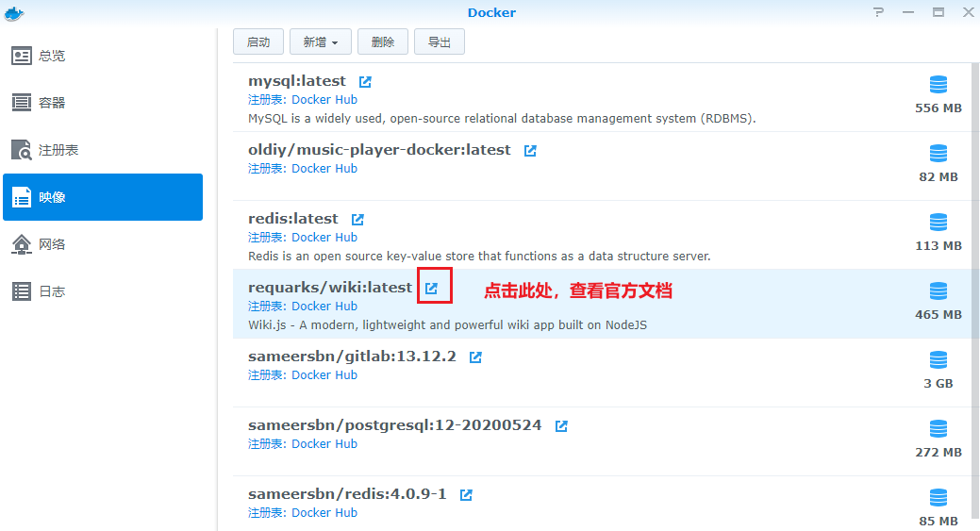The width and height of the screenshot is (980, 531).
Task: Click the database icon above 85 MB
Action: [x=938, y=497]
